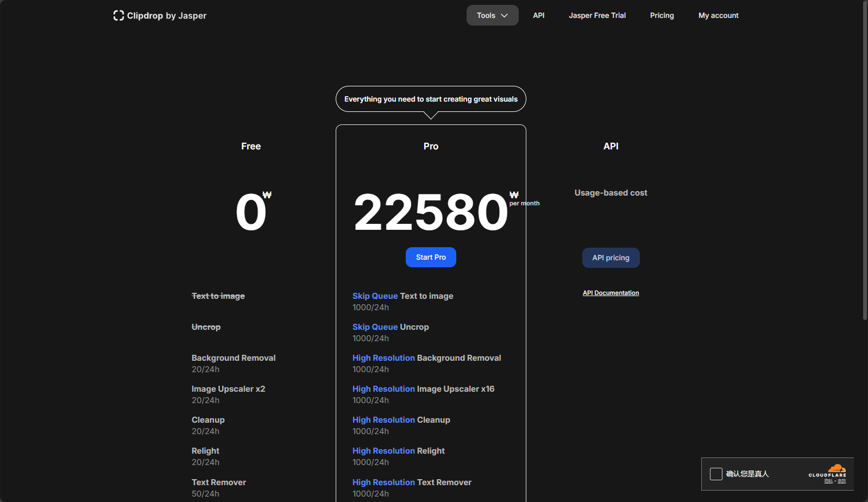This screenshot has height=502, width=868.
Task: Click the Start Pro button
Action: [431, 258]
